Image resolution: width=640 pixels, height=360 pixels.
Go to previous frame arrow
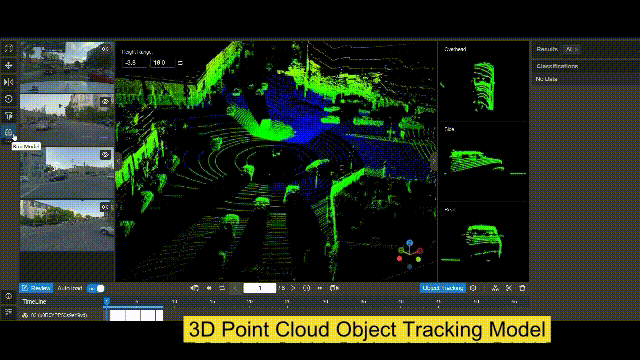click(x=235, y=288)
